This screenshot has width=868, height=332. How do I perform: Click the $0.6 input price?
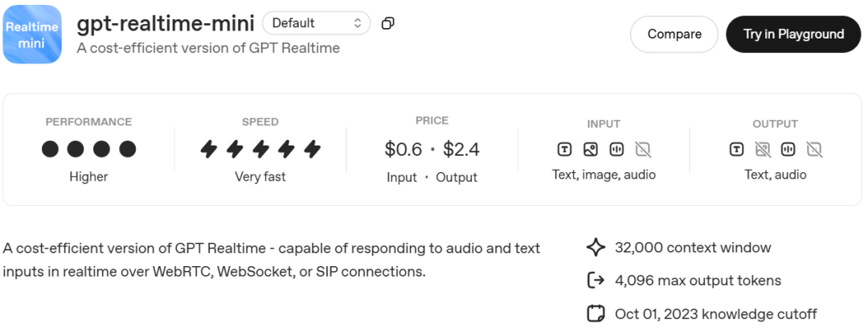point(403,150)
